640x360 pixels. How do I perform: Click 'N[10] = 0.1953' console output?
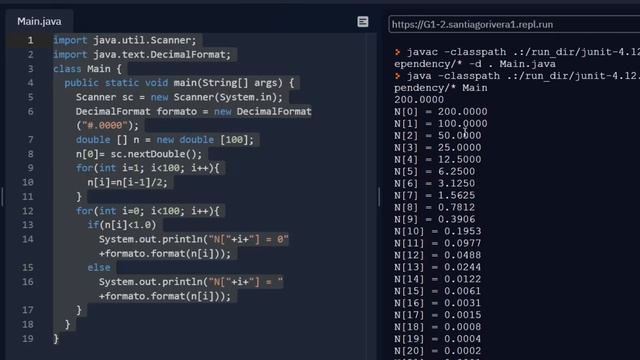pos(438,231)
